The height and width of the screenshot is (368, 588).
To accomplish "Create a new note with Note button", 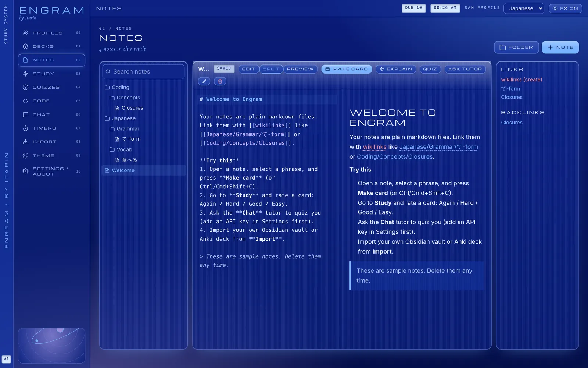I will pyautogui.click(x=560, y=47).
